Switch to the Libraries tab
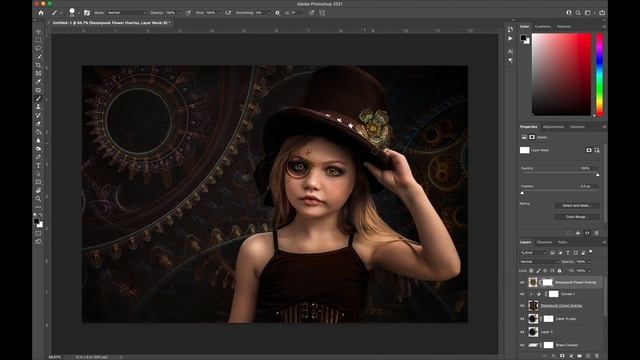 (x=577, y=127)
